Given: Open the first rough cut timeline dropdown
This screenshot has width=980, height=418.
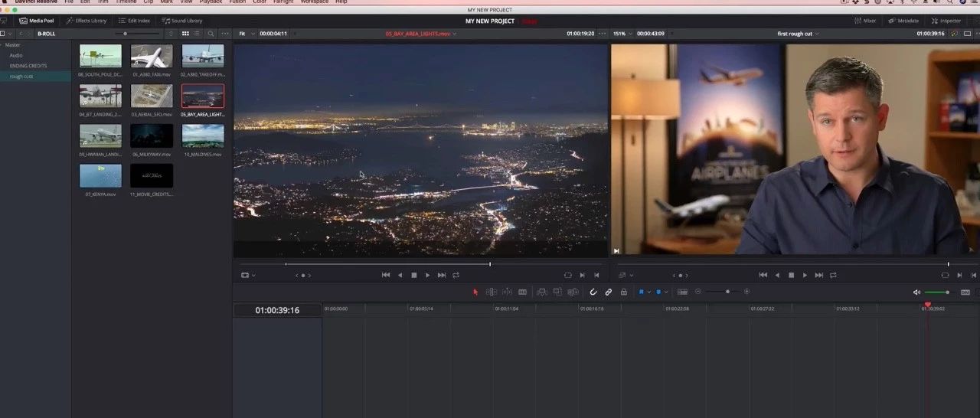Looking at the screenshot, I should 798,34.
